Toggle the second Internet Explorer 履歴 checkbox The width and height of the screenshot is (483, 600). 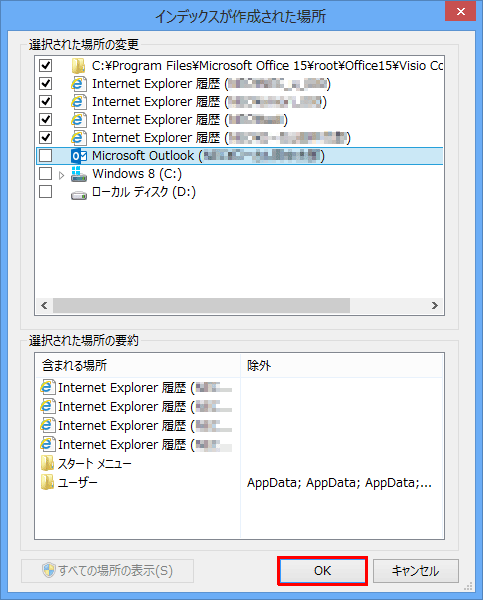coord(46,101)
